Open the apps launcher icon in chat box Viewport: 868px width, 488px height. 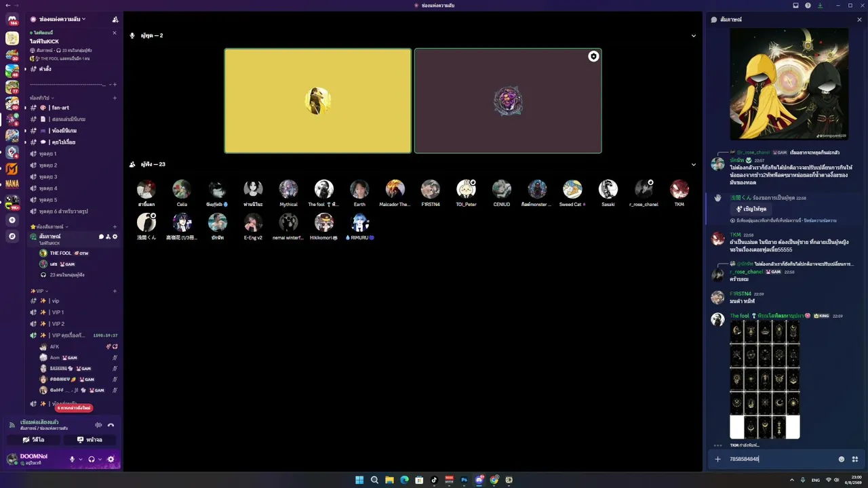pos(855,459)
